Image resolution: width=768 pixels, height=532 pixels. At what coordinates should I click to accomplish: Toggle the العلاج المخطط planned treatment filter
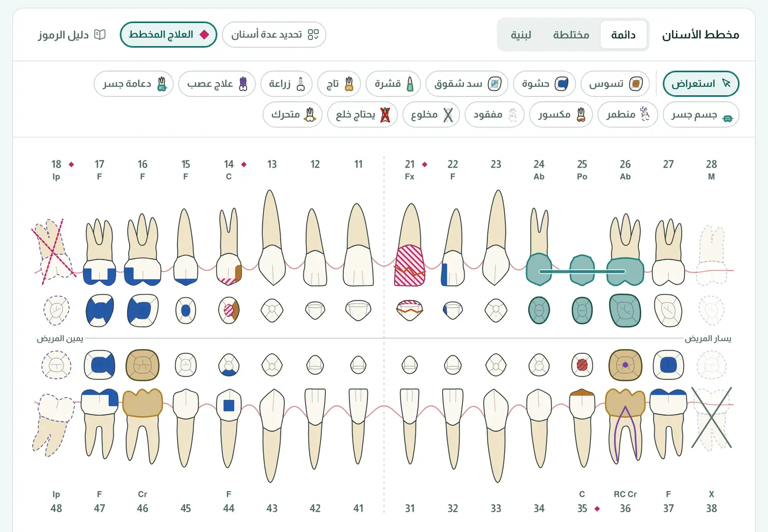coord(168,35)
